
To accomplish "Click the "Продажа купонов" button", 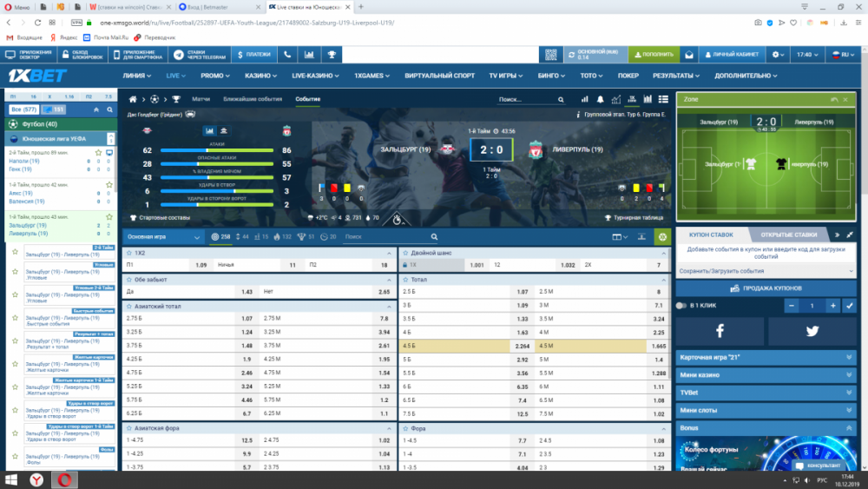I will pyautogui.click(x=766, y=287).
